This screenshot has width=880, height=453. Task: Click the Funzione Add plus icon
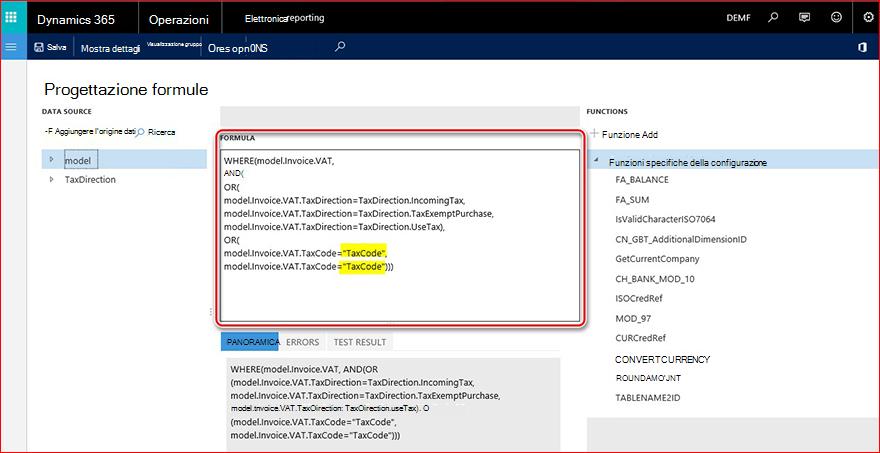594,134
